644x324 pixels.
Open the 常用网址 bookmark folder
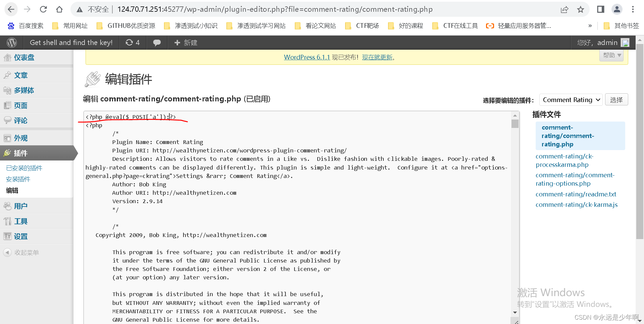click(x=70, y=26)
